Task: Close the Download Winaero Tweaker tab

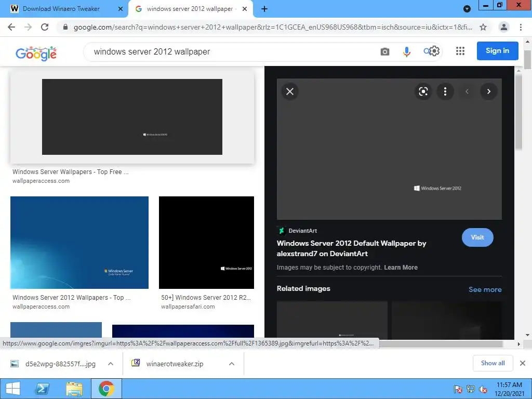Action: pos(120,9)
